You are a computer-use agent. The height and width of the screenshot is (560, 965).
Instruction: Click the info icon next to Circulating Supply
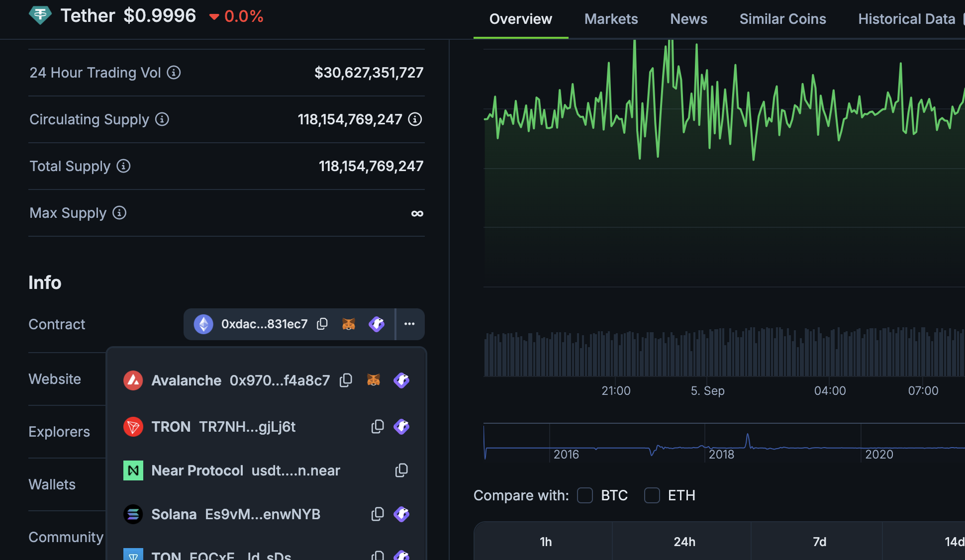point(162,119)
